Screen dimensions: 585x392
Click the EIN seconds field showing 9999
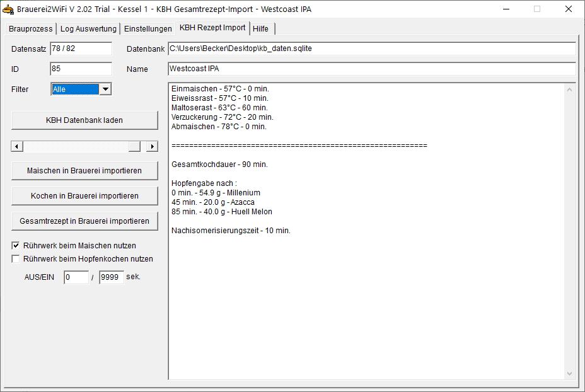112,277
